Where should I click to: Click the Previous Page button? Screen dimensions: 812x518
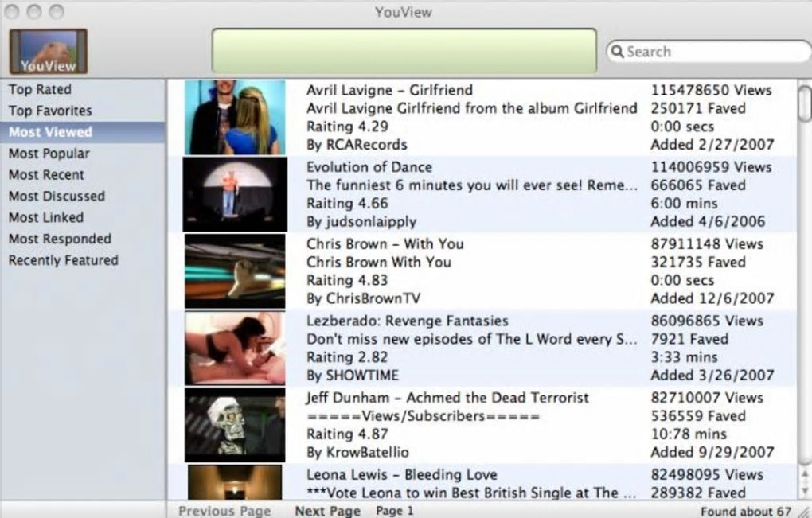pos(224,511)
